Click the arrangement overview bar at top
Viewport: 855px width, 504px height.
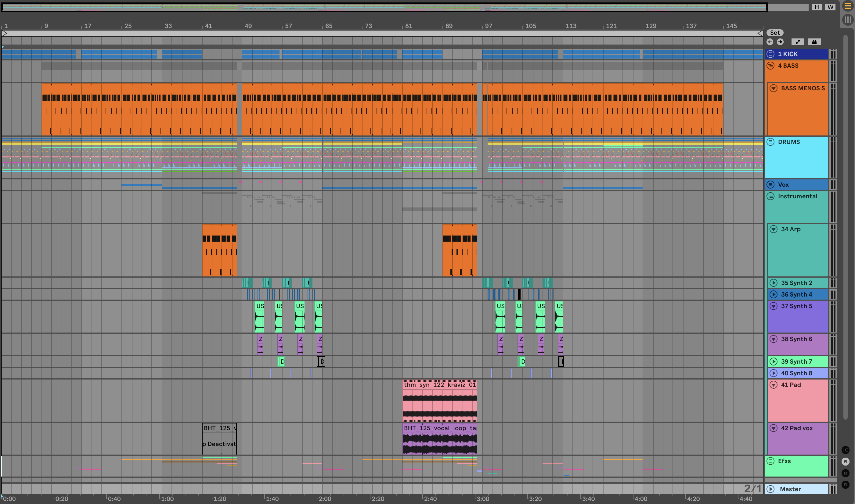[384, 7]
